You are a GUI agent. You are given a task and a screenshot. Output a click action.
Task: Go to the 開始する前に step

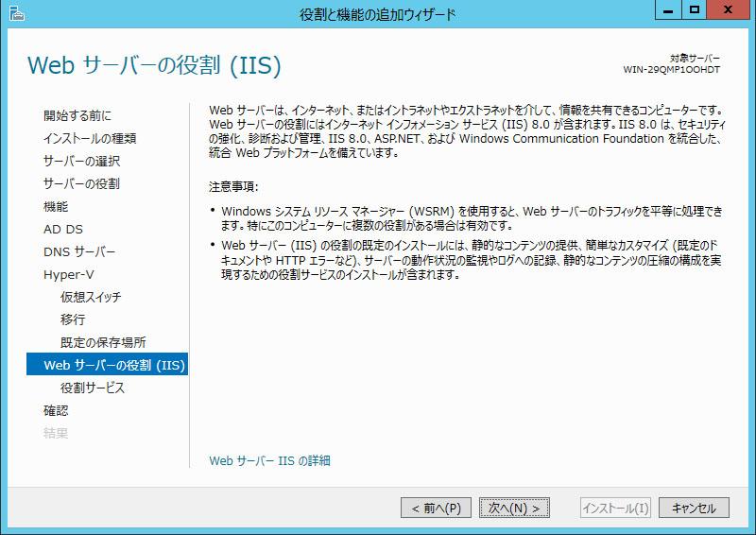pyautogui.click(x=77, y=115)
